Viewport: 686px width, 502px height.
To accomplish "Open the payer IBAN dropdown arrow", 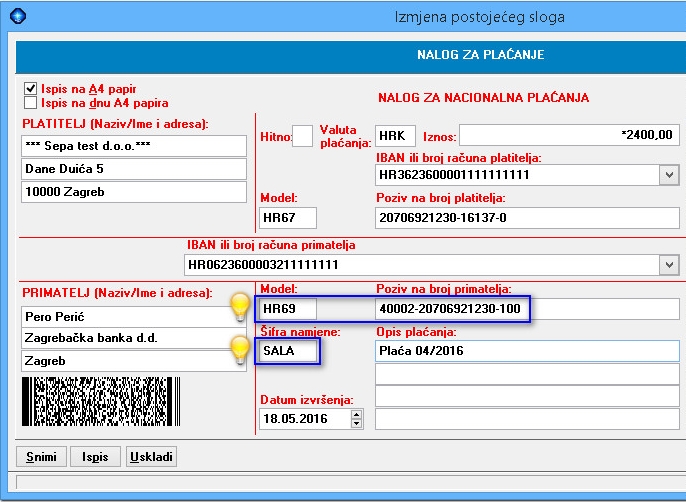I will (x=669, y=175).
